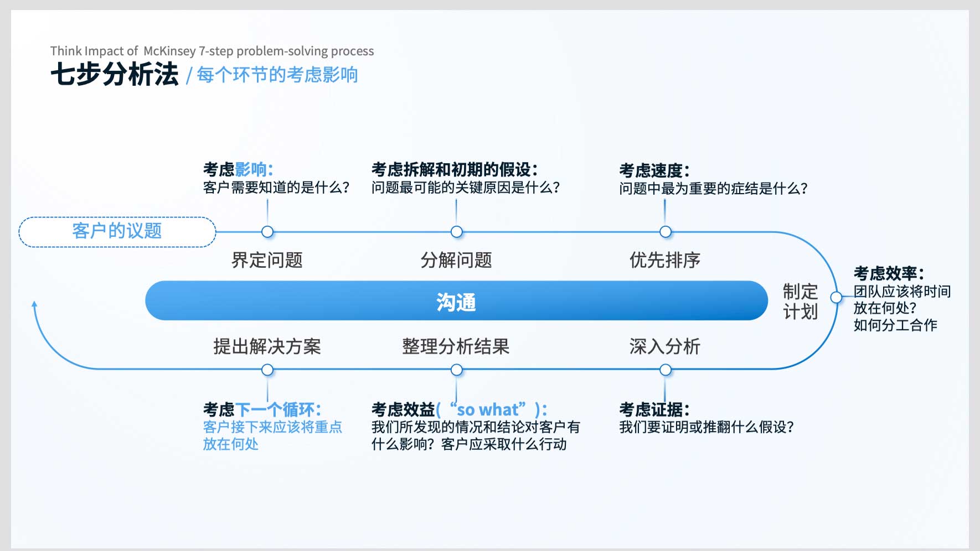Click the circle node above 优先排序

tap(665, 232)
